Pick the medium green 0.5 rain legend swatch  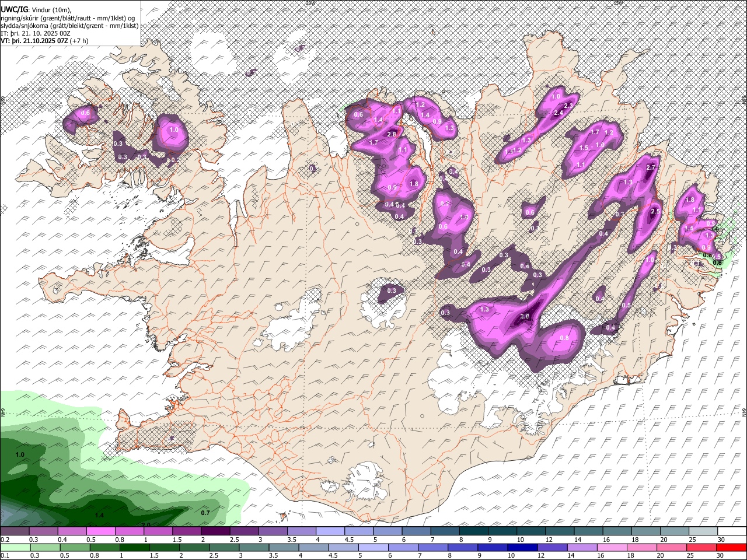pyautogui.click(x=75, y=548)
